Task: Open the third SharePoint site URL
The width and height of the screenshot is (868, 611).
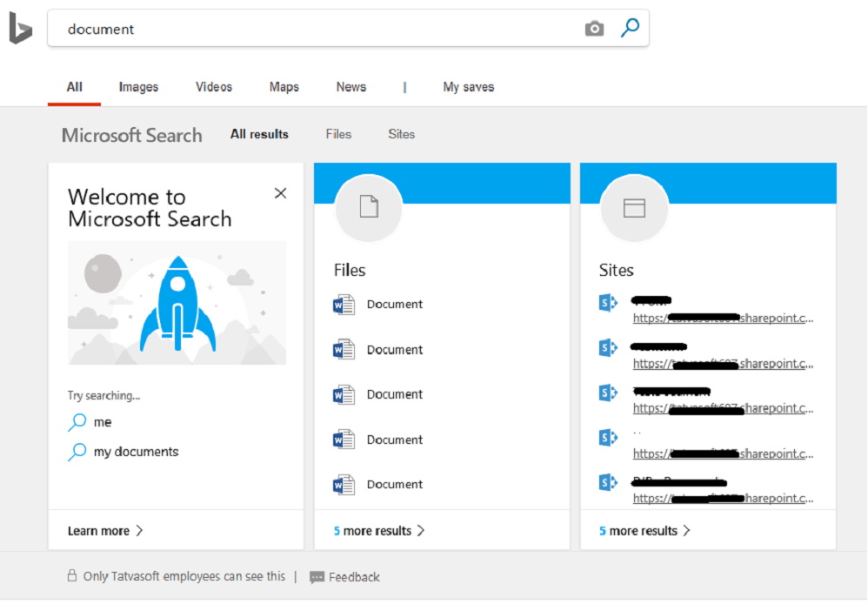Action: click(x=723, y=408)
